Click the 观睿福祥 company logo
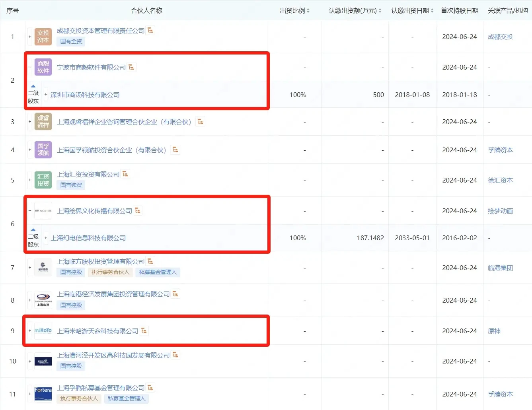Image resolution: width=532 pixels, height=410 pixels. tap(43, 122)
